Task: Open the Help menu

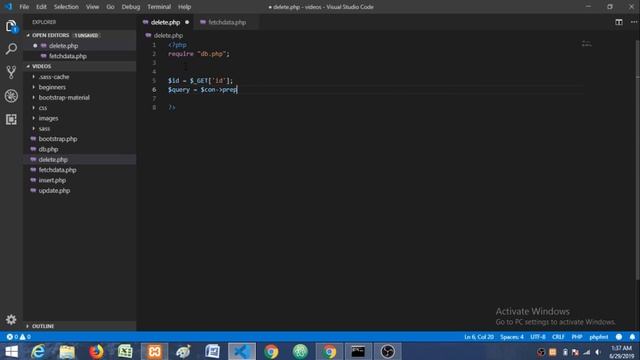Action: [184, 7]
